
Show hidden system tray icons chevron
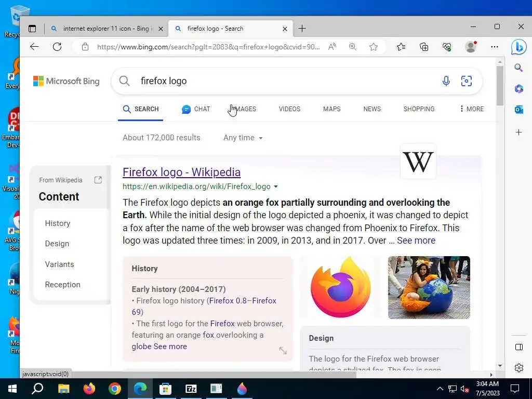[440, 389]
